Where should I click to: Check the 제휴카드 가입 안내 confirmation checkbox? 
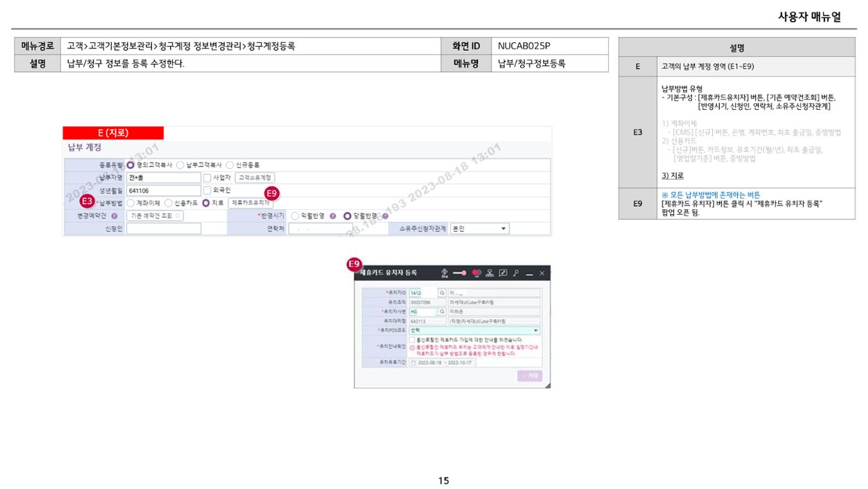(x=412, y=340)
